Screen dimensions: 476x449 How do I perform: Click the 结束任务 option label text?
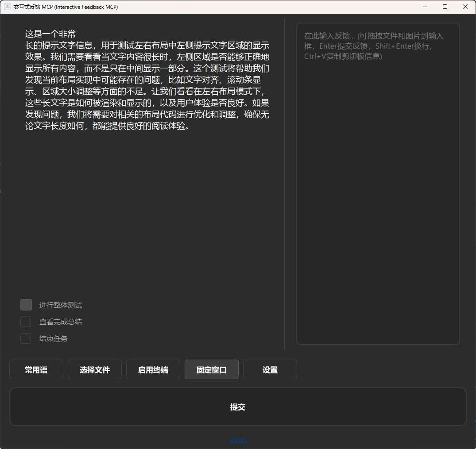click(x=54, y=338)
